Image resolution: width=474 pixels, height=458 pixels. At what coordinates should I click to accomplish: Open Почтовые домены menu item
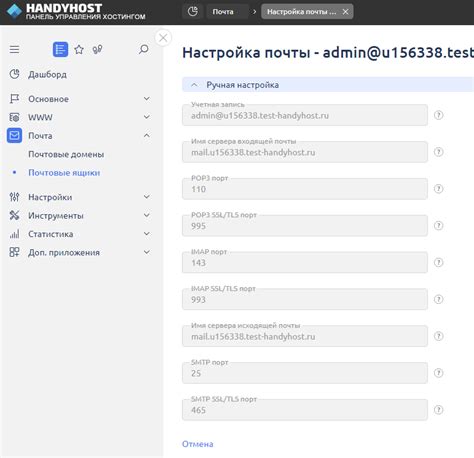coord(66,154)
